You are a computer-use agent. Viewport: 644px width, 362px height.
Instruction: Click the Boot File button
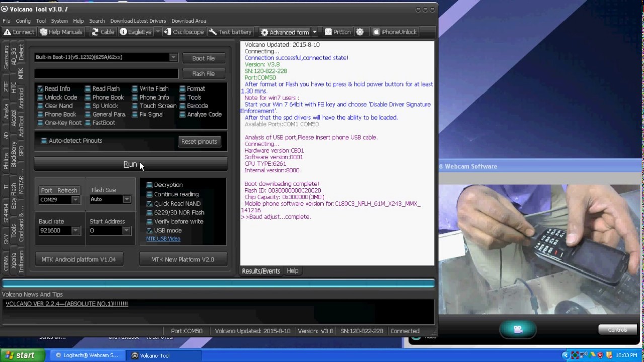pos(203,58)
